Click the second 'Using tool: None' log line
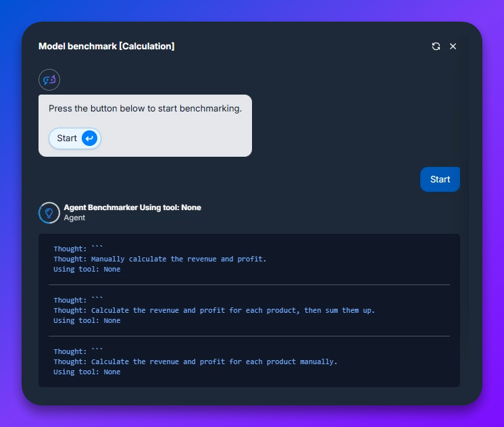 tap(86, 320)
